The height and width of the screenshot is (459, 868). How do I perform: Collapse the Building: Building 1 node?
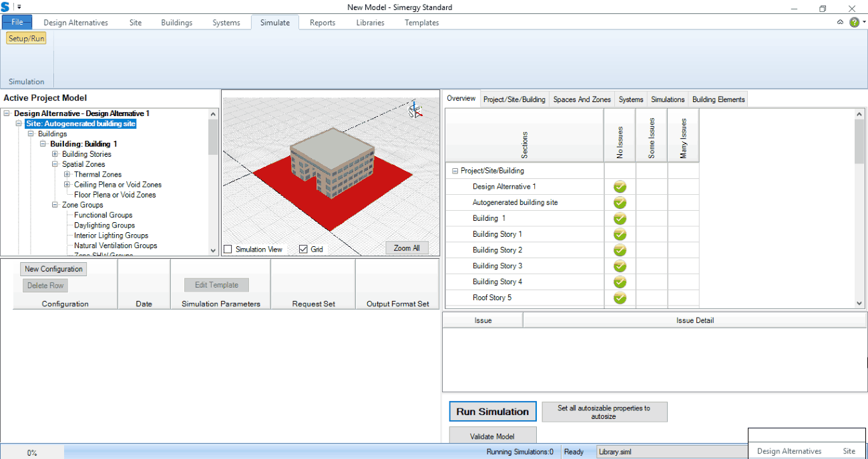[x=43, y=144]
